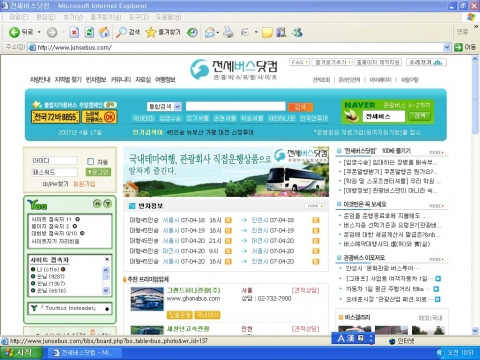
Task: Open the Back button history dropdown arrow
Action: [39, 32]
